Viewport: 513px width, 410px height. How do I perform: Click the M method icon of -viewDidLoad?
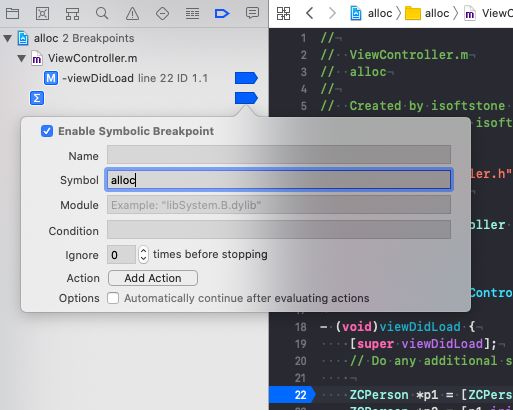coord(51,78)
